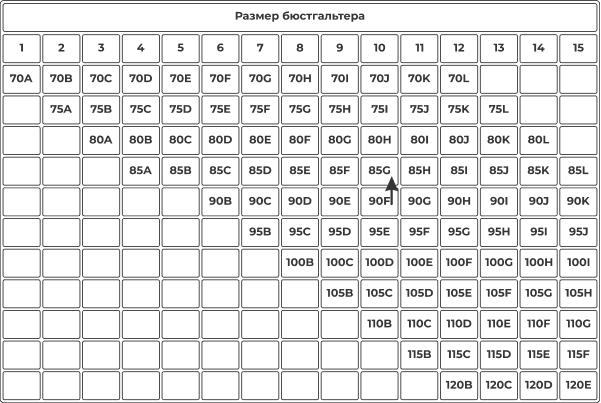Click the 95E size cell

click(379, 232)
